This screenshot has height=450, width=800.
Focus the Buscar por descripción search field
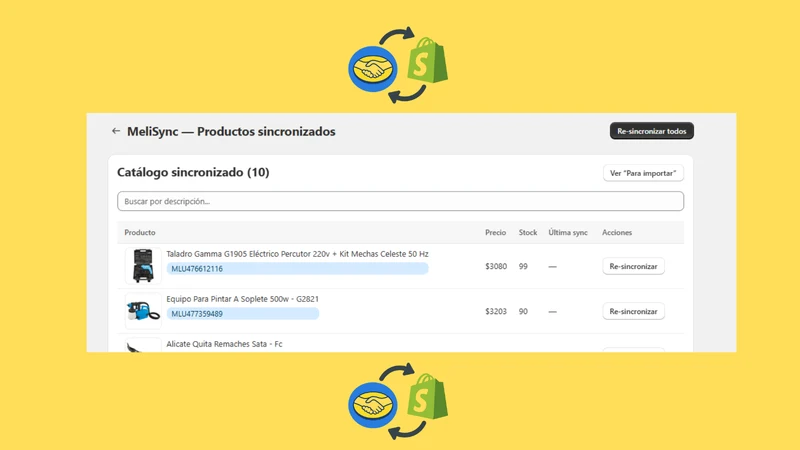(401, 201)
